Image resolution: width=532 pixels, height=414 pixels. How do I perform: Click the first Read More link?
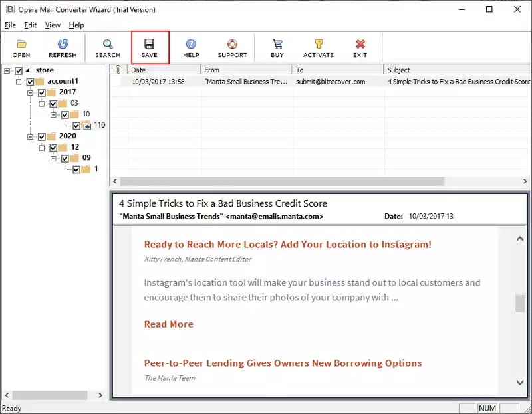[x=168, y=324]
